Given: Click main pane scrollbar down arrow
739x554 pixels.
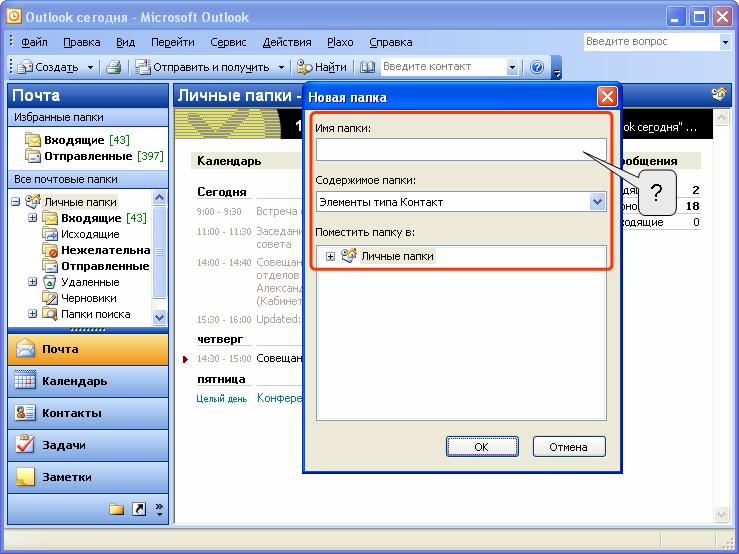Looking at the screenshot, I should [x=722, y=514].
